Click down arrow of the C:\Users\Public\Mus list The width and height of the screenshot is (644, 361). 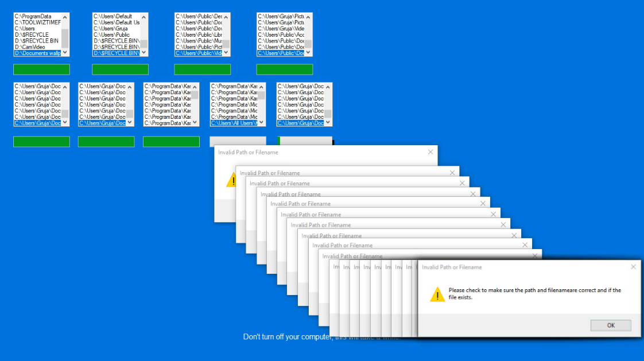(x=226, y=53)
